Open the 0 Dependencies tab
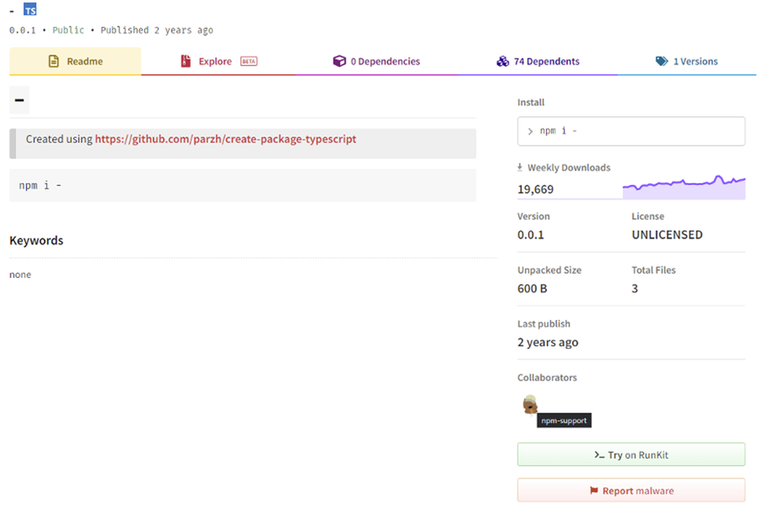 coord(376,61)
